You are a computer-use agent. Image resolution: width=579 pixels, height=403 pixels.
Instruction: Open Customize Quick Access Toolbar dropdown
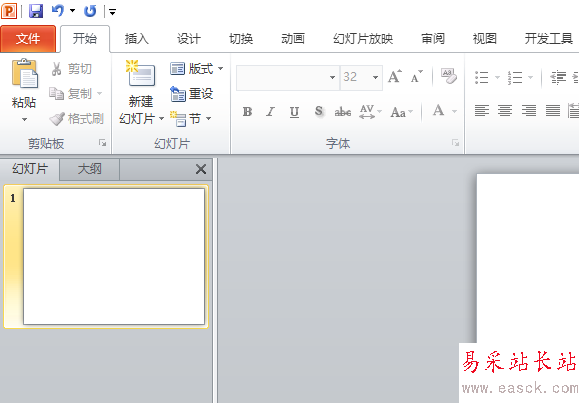click(113, 12)
